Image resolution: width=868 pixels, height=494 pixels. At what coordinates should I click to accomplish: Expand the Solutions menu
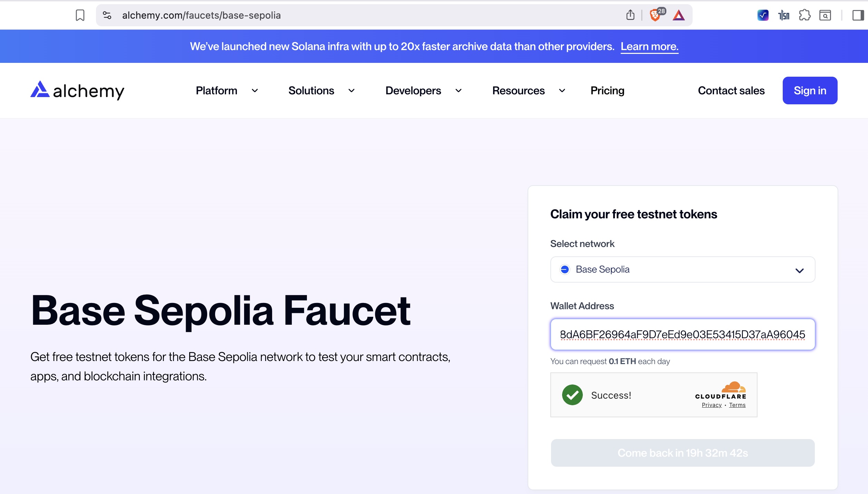321,91
